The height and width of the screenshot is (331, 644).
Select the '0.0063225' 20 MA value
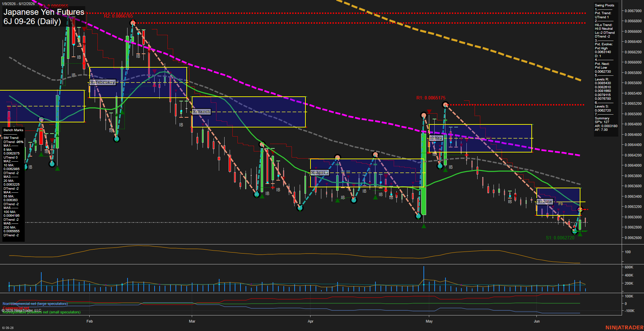point(11,185)
